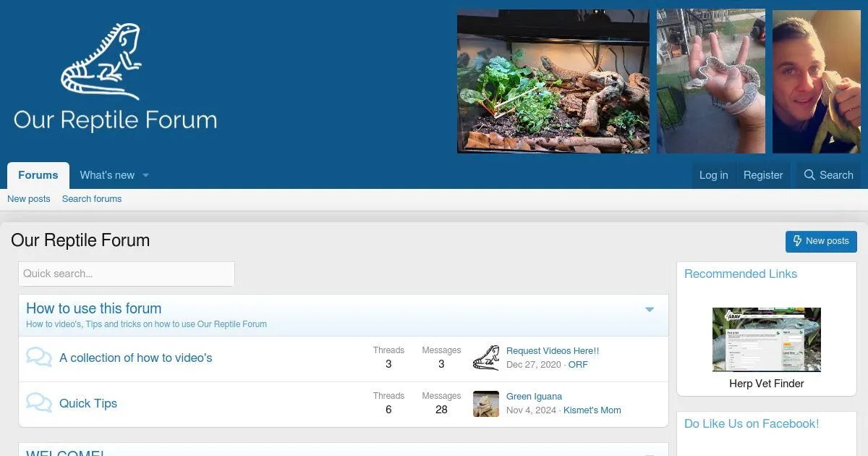The height and width of the screenshot is (456, 868).
Task: Click the magnifier Search button in navbar
Action: click(x=828, y=175)
